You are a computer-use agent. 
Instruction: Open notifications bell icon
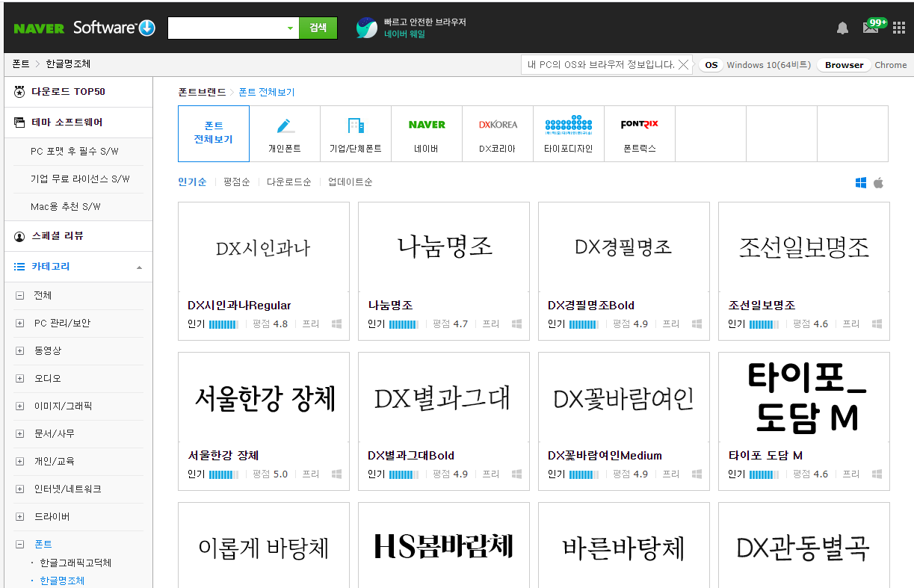[x=842, y=28]
